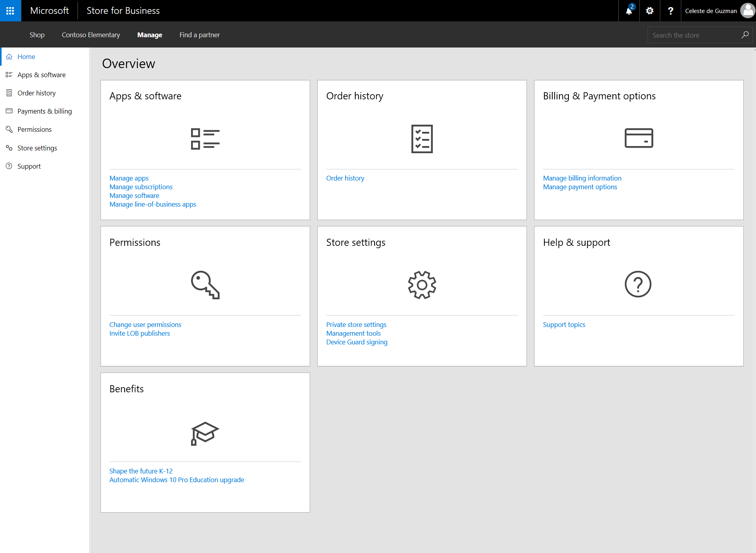Image resolution: width=756 pixels, height=553 pixels.
Task: Click the Store settings gears sidebar icon
Action: point(9,148)
